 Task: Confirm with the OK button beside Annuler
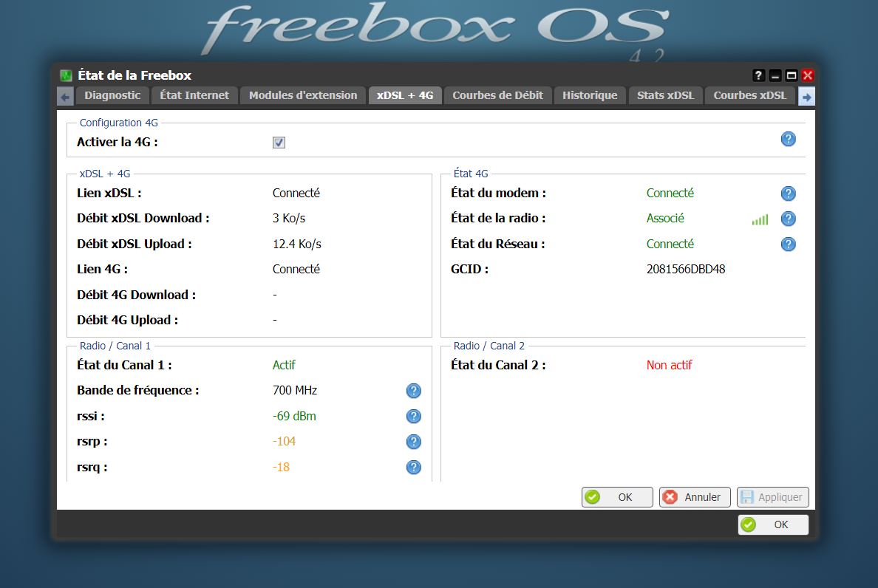(x=617, y=497)
